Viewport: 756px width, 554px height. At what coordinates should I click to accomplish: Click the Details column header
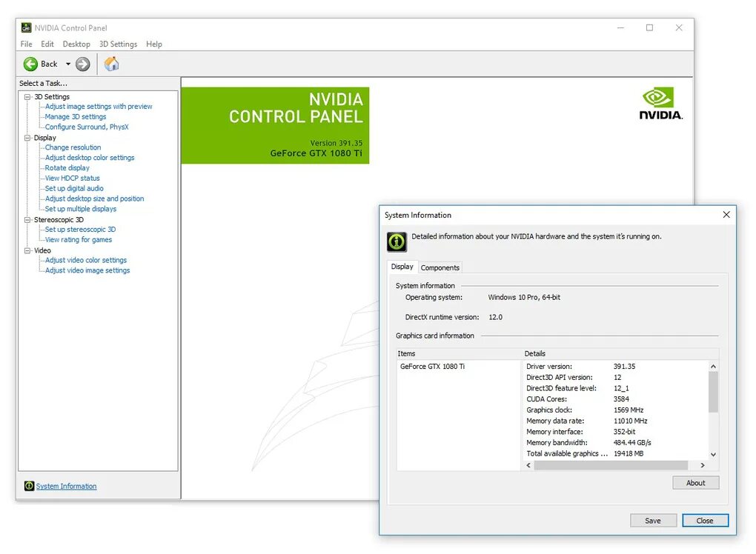point(620,353)
